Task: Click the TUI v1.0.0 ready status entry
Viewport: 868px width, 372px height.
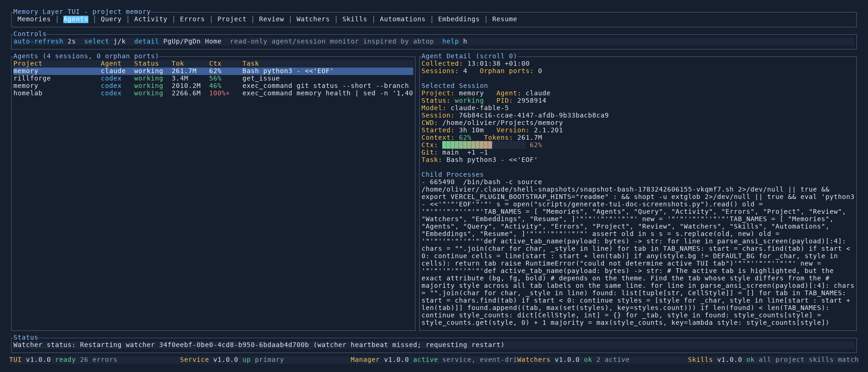Action: click(63, 360)
